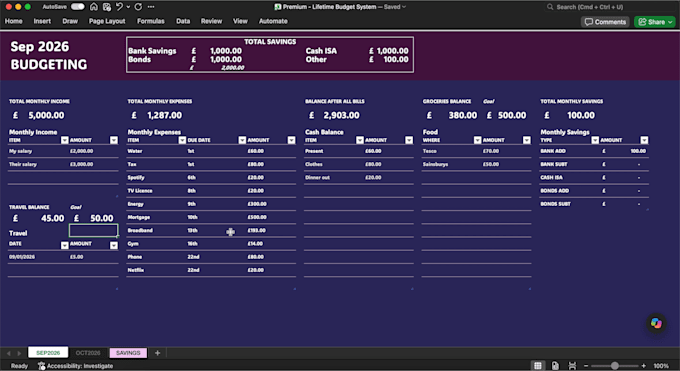Open Travel DATE filter dropdown
Screen dimensions: 680x371
pyautogui.click(x=65, y=246)
